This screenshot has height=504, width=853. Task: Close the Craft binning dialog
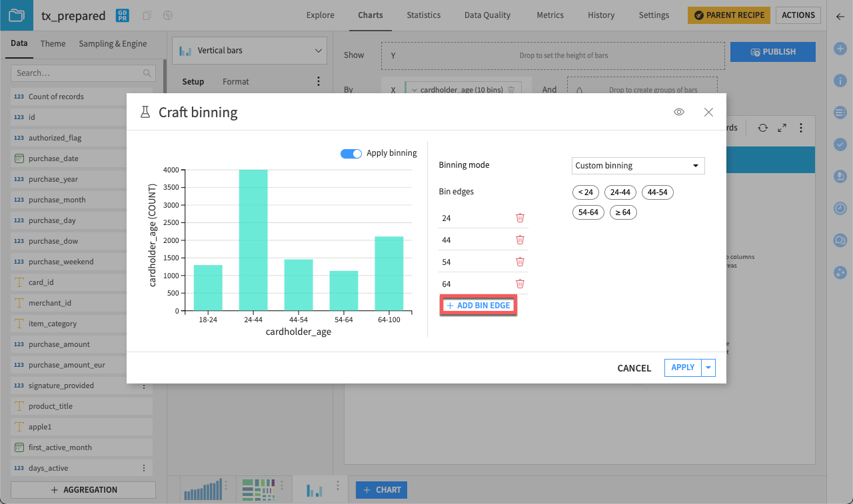[x=708, y=113]
